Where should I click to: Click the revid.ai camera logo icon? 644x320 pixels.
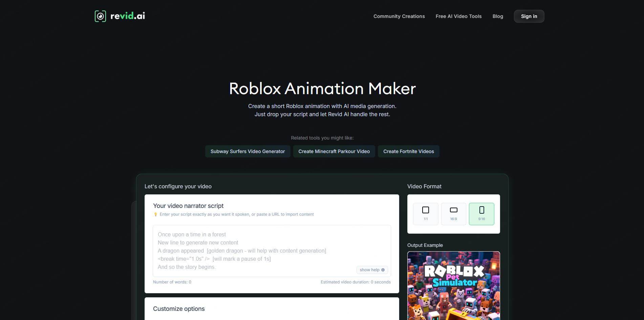100,16
